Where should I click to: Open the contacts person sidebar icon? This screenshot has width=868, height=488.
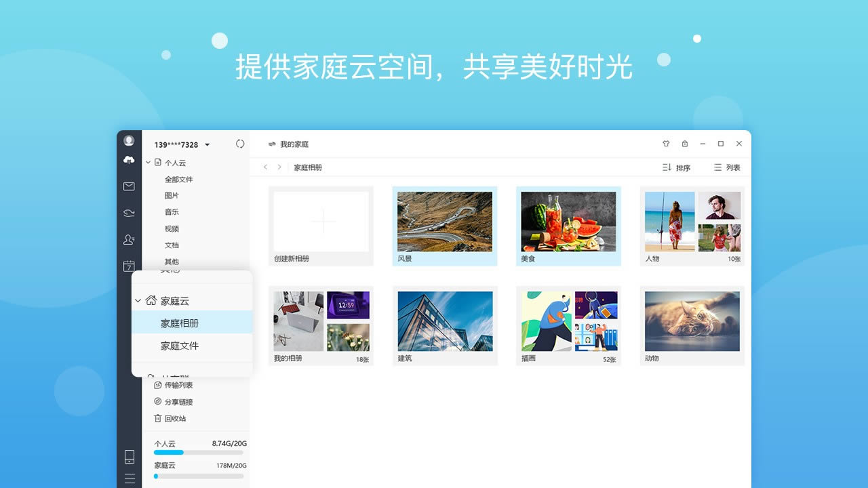(x=129, y=240)
